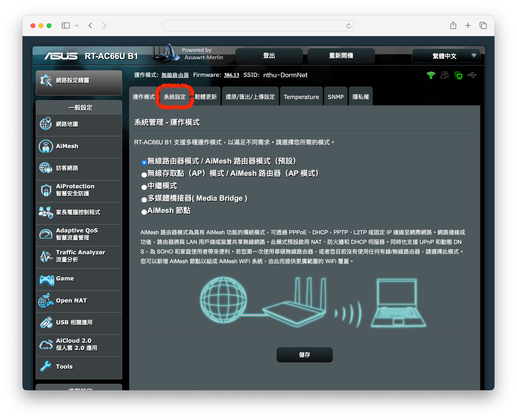Click the WiFi signal status icon

click(x=431, y=75)
